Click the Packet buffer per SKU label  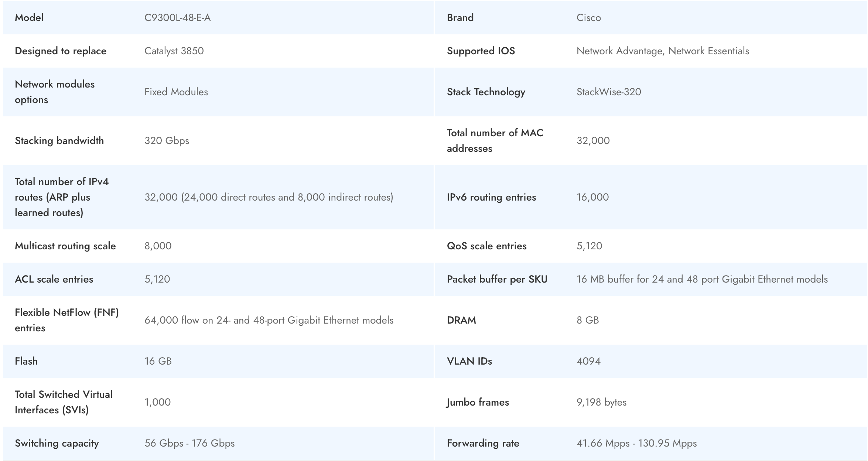point(497,279)
